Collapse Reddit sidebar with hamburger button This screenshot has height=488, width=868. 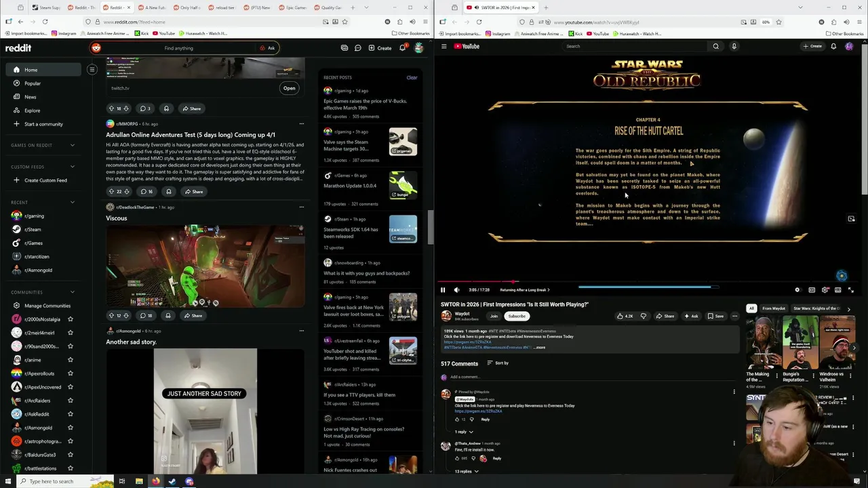click(92, 69)
